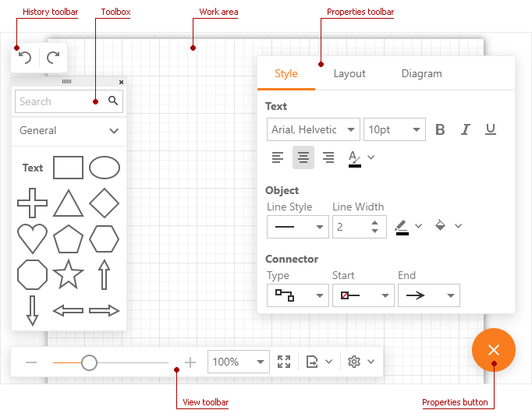Image resolution: width=532 pixels, height=417 pixels.
Task: Pick the star shape from toolbox
Action: click(x=68, y=274)
